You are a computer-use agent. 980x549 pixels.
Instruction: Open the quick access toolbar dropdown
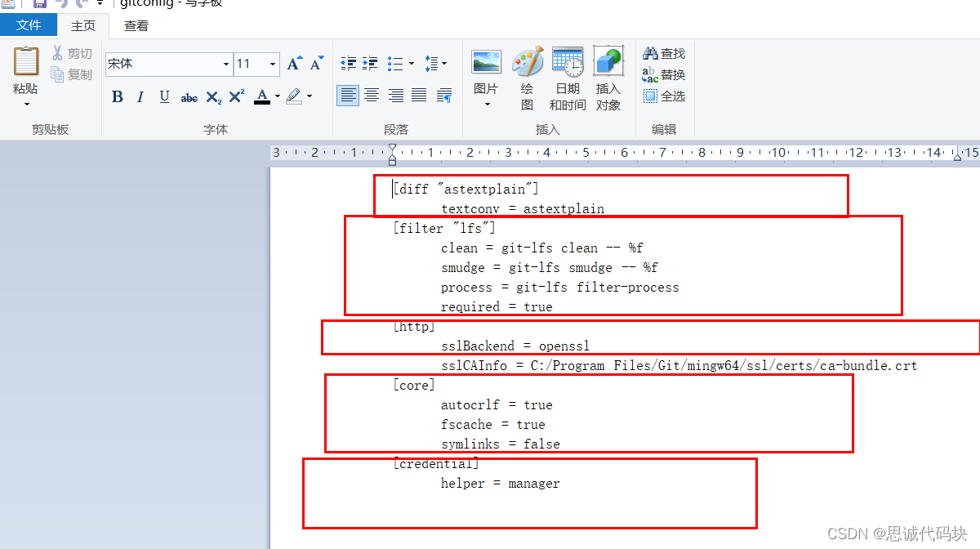[x=100, y=3]
